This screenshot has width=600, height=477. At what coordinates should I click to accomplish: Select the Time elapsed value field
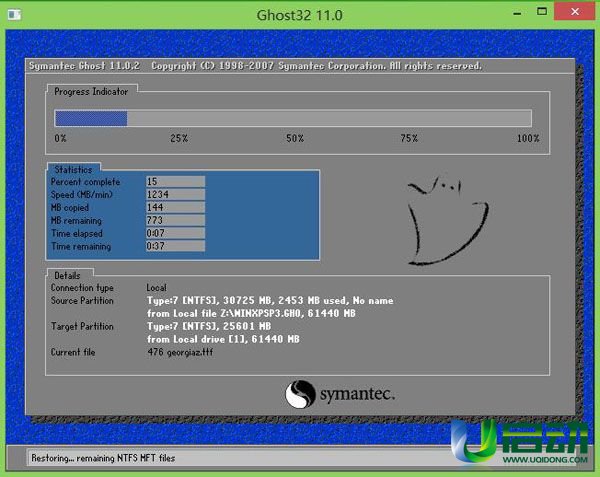click(175, 233)
